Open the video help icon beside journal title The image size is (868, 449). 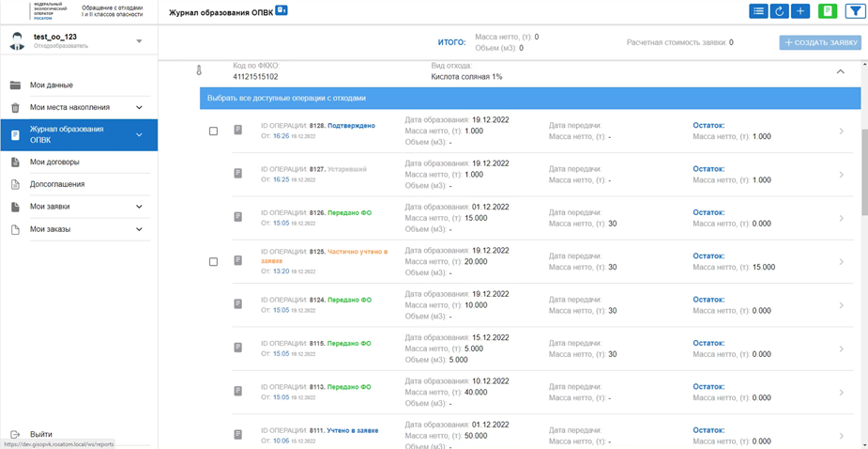[x=282, y=10]
